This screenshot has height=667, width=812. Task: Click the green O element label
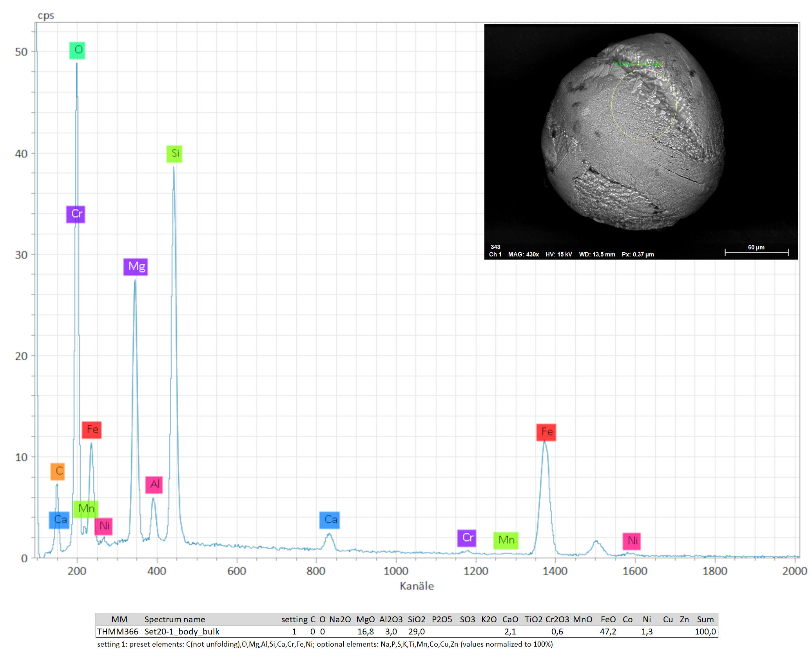click(77, 50)
